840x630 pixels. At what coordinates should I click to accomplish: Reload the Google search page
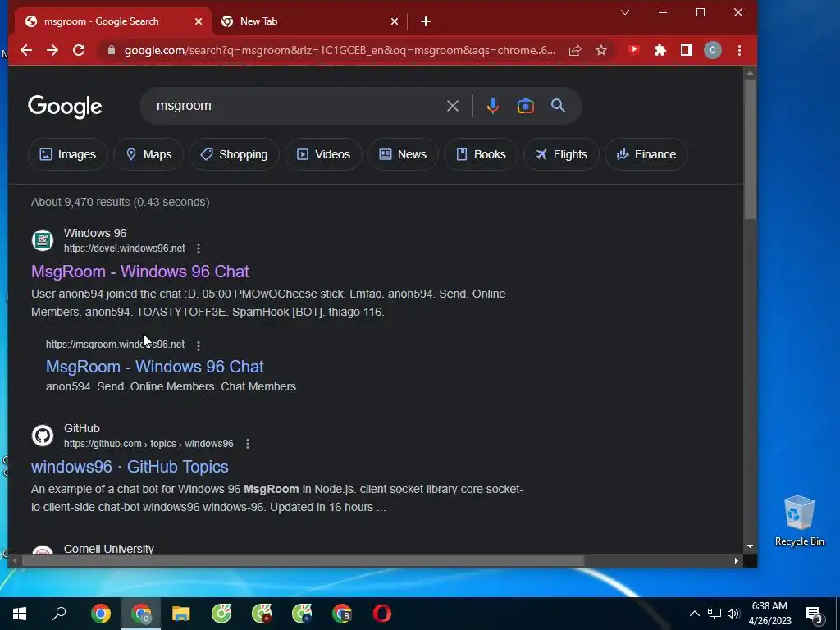pos(79,50)
